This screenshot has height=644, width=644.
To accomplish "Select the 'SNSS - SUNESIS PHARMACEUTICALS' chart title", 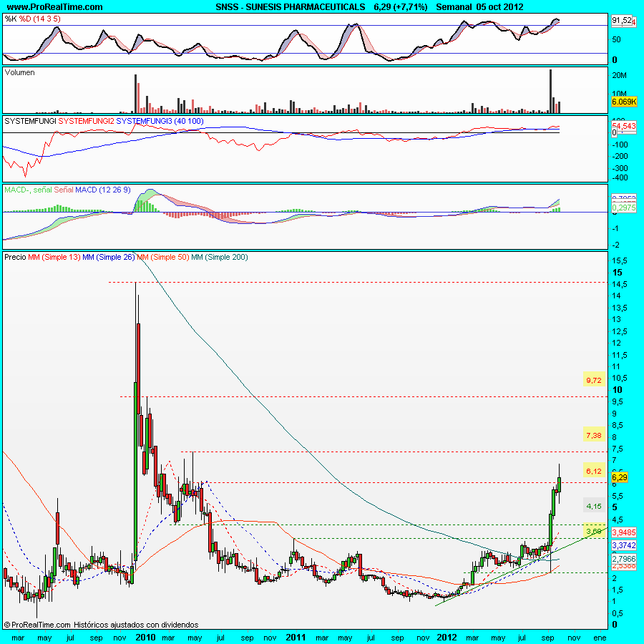I will tap(291, 7).
